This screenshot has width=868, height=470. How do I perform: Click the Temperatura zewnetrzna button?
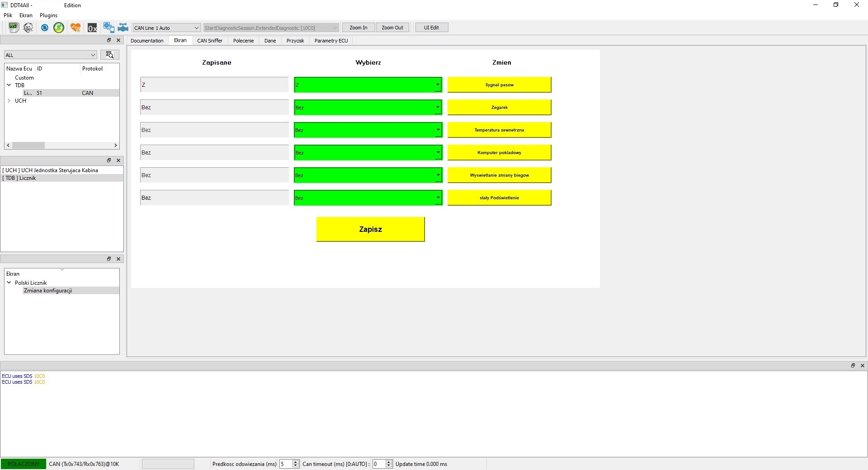tap(499, 130)
